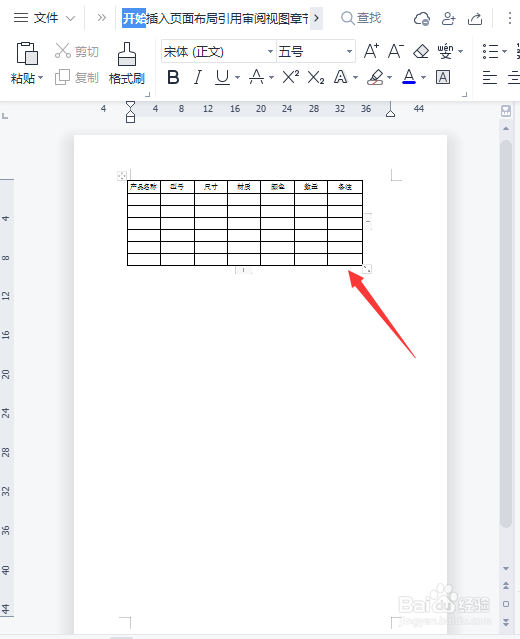Image resolution: width=520 pixels, height=639 pixels.
Task: Click the 尺寸 header cell
Action: point(211,187)
